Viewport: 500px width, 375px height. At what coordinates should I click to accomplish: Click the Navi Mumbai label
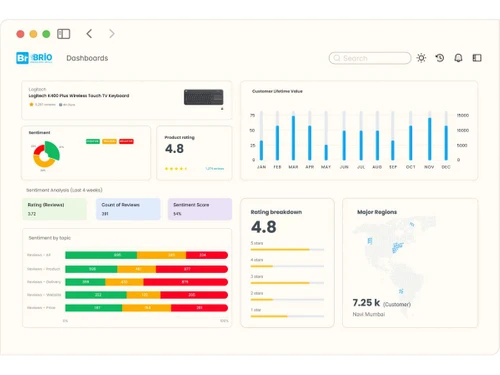369,314
